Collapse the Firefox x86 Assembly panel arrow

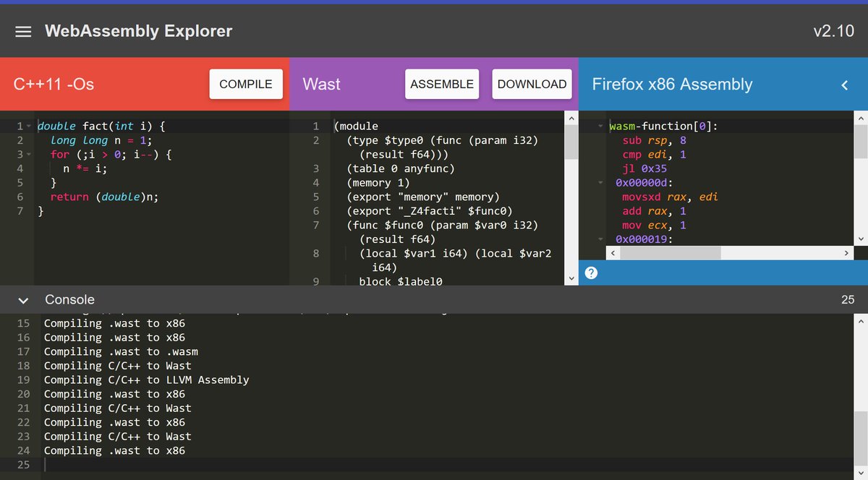pyautogui.click(x=844, y=85)
